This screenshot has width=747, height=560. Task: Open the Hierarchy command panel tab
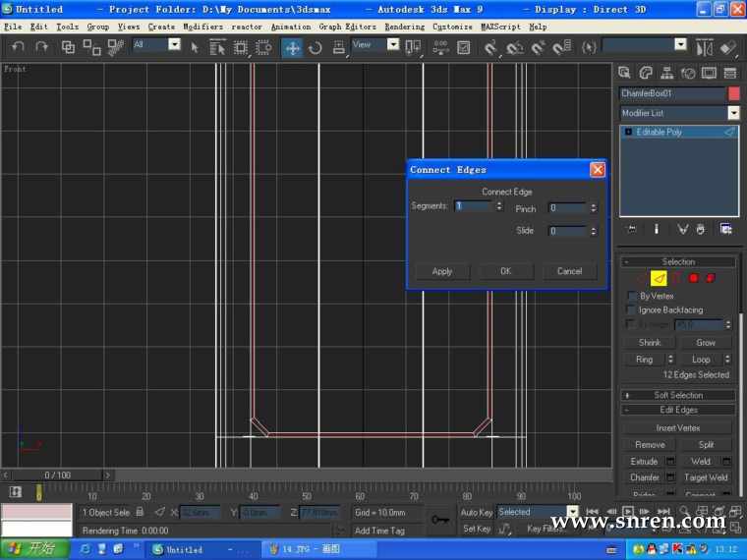pos(667,73)
